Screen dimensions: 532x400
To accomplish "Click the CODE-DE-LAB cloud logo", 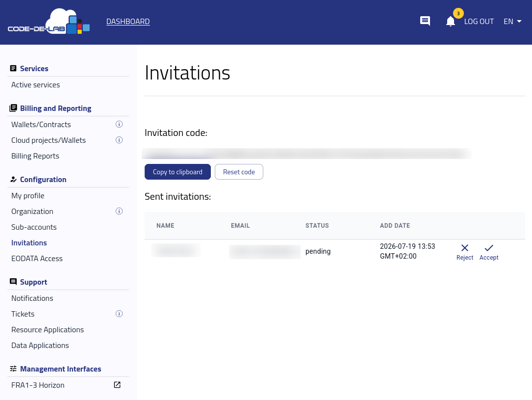I will 49,22.
